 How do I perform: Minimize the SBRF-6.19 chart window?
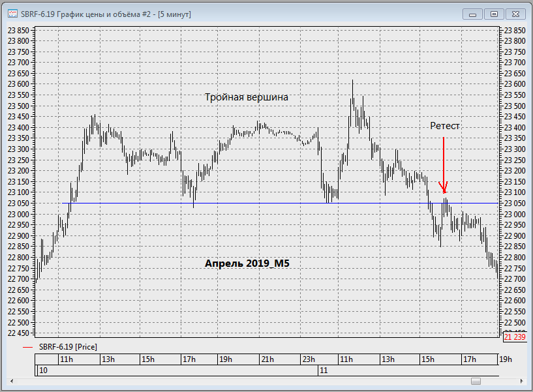coord(472,14)
